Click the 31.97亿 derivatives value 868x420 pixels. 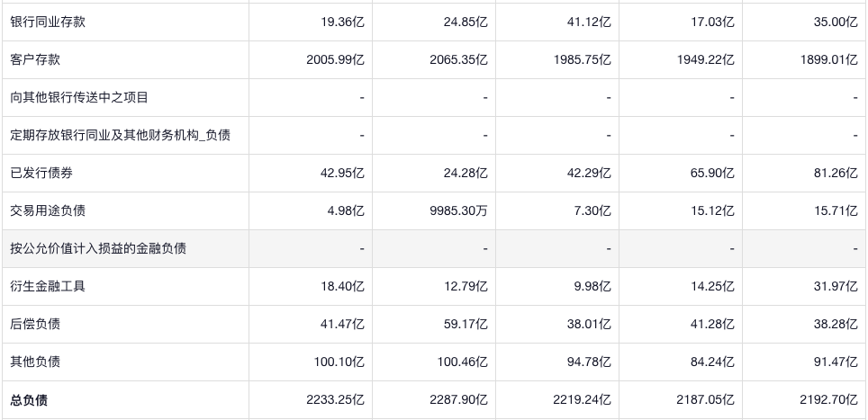(836, 286)
